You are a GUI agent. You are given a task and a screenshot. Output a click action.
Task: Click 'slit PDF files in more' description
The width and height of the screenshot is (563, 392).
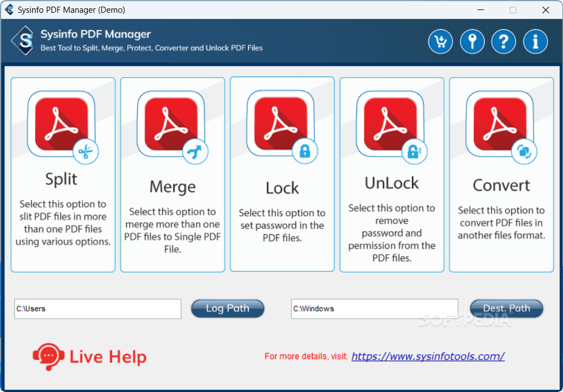(x=63, y=217)
